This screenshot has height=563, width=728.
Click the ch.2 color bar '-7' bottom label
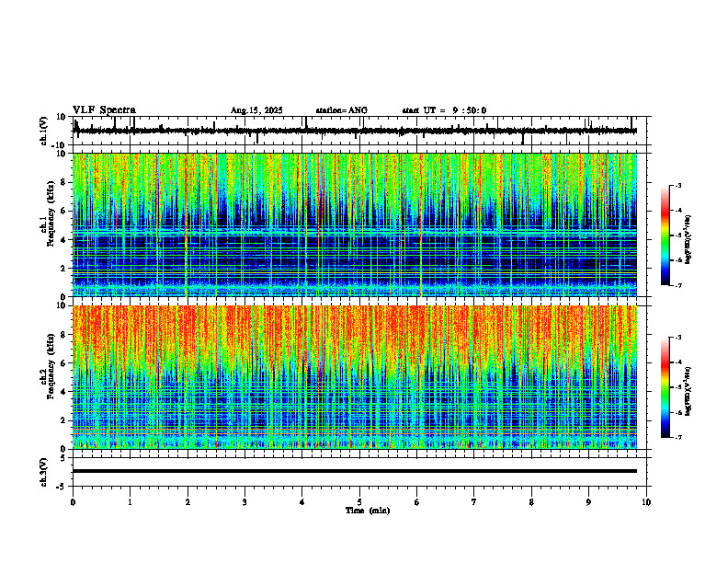[x=678, y=438]
